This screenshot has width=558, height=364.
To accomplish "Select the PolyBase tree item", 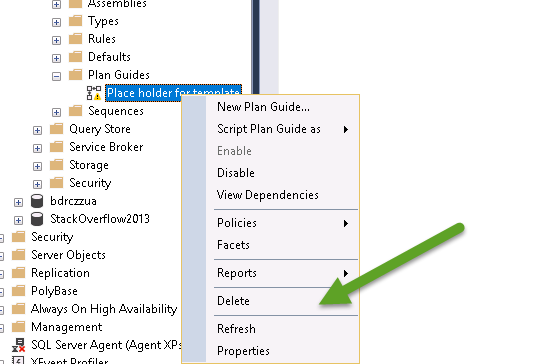I will (54, 291).
